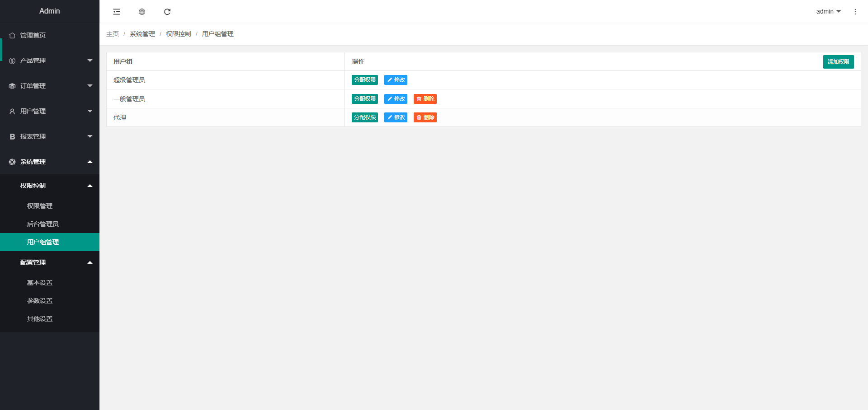The width and height of the screenshot is (868, 410).
Task: Click the 添加权限 button
Action: [x=838, y=62]
